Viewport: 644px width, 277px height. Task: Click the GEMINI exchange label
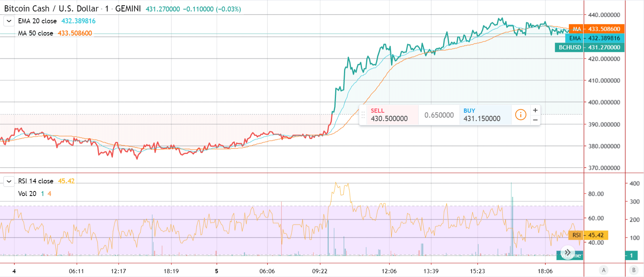[128, 8]
